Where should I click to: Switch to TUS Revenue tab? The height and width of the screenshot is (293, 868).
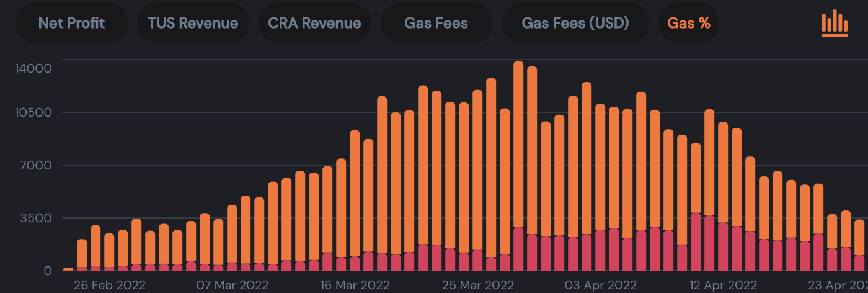(x=193, y=23)
